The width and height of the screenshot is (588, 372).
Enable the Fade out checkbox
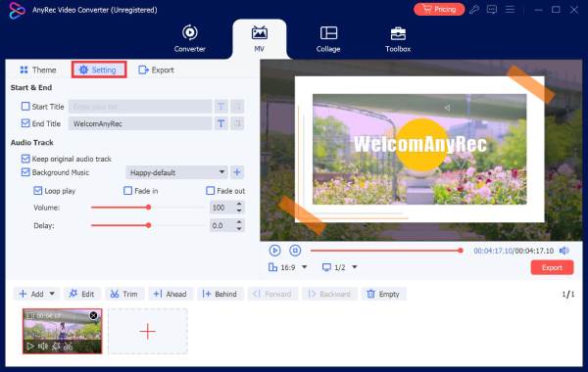[211, 191]
